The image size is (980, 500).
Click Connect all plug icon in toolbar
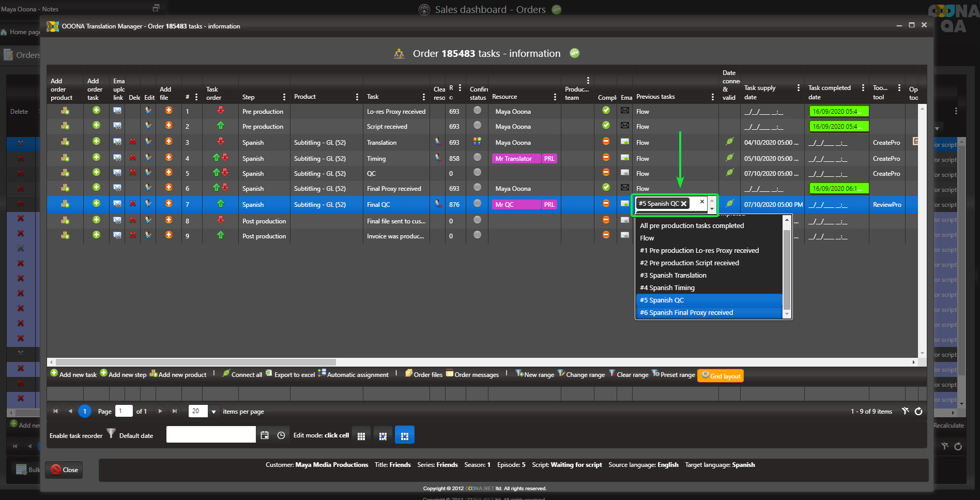[x=226, y=374]
